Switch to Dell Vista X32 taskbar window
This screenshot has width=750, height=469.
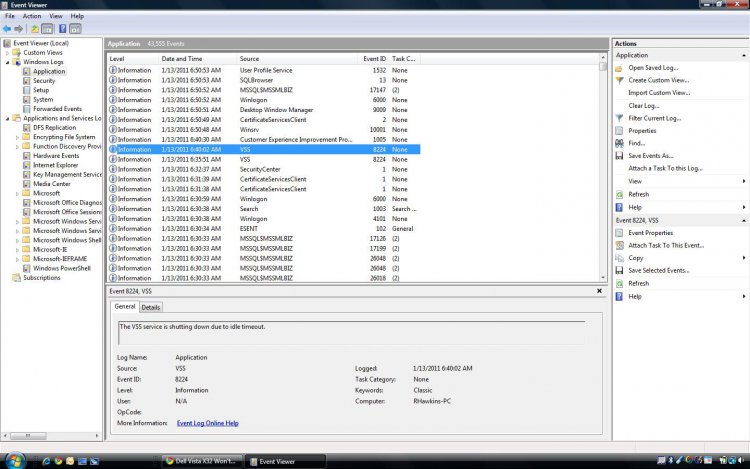pyautogui.click(x=202, y=461)
